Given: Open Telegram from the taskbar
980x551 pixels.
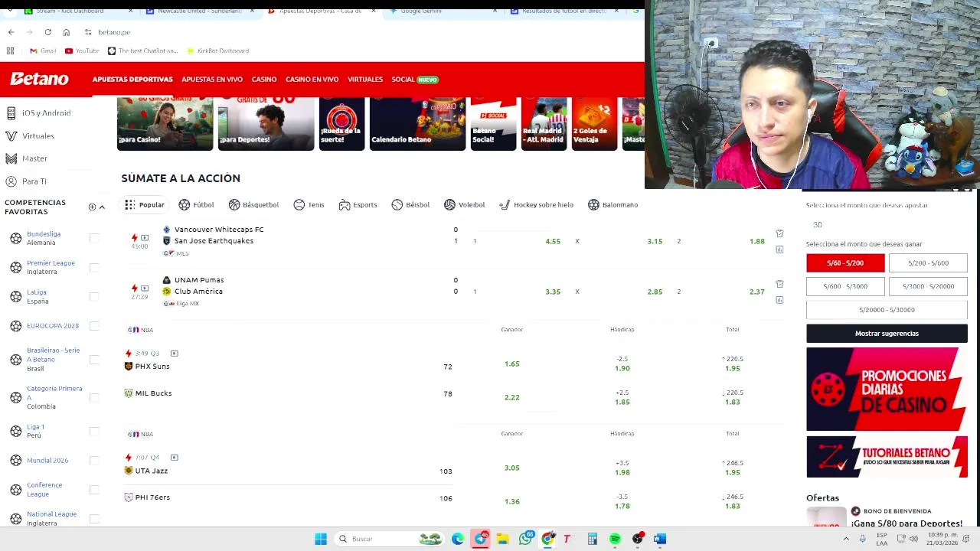Looking at the screenshot, I should pyautogui.click(x=480, y=539).
